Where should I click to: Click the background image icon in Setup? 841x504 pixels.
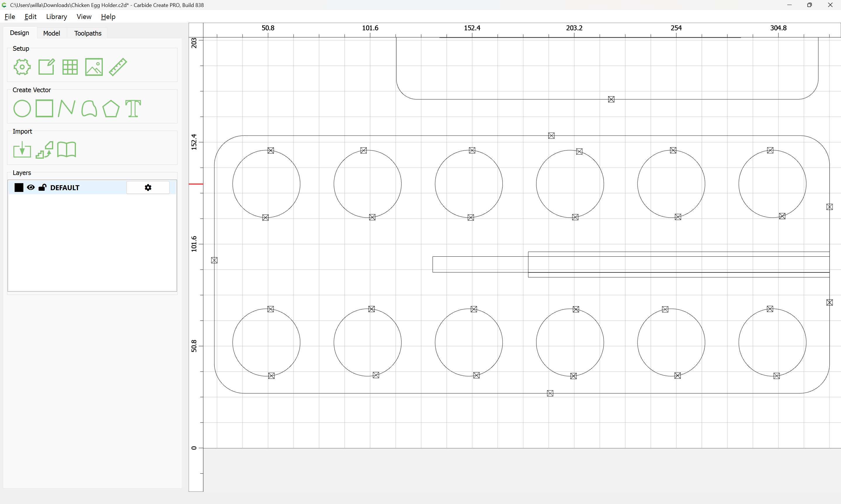pos(94,67)
